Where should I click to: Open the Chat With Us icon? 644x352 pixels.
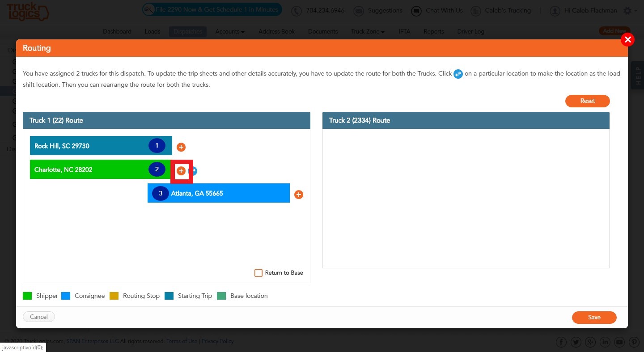point(416,11)
